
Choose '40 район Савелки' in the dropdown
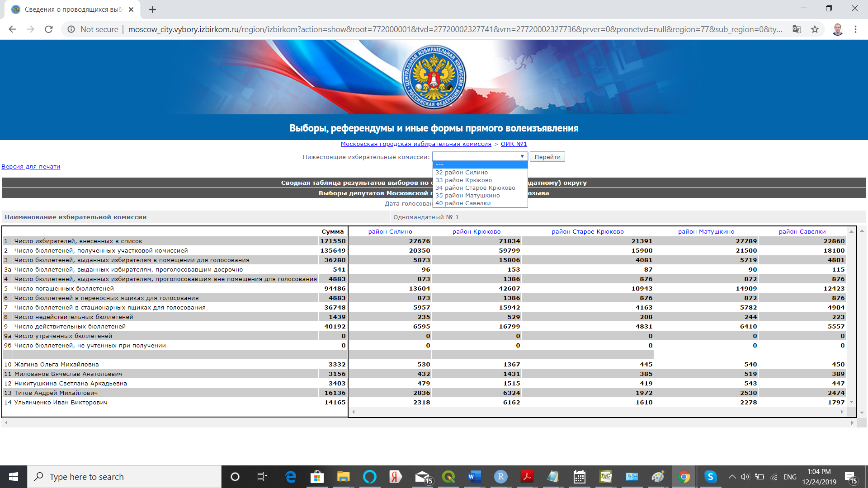point(462,203)
